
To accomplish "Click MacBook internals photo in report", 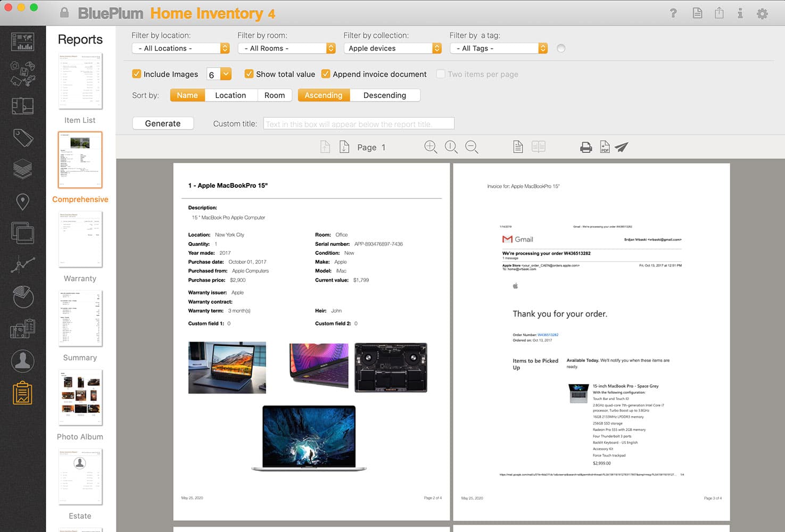I will (x=391, y=368).
